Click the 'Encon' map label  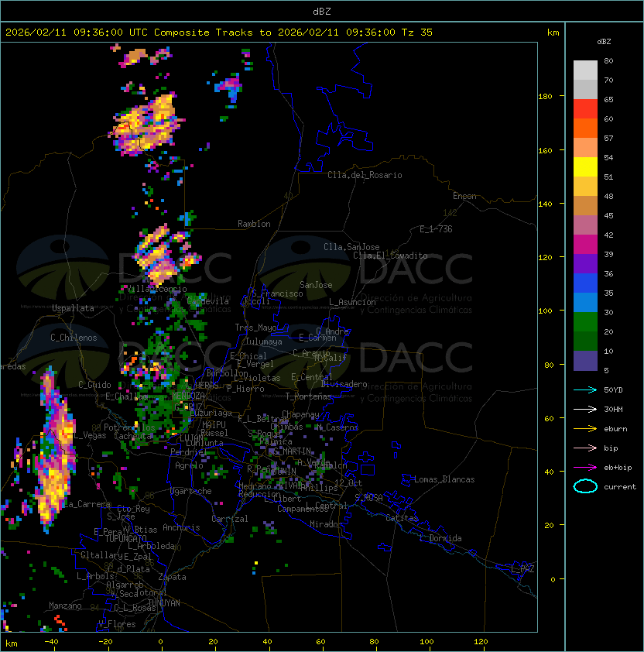pos(464,196)
